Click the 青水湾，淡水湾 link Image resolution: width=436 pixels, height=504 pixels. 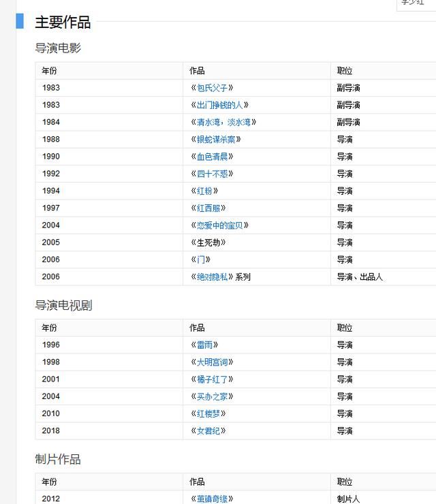pos(223,122)
